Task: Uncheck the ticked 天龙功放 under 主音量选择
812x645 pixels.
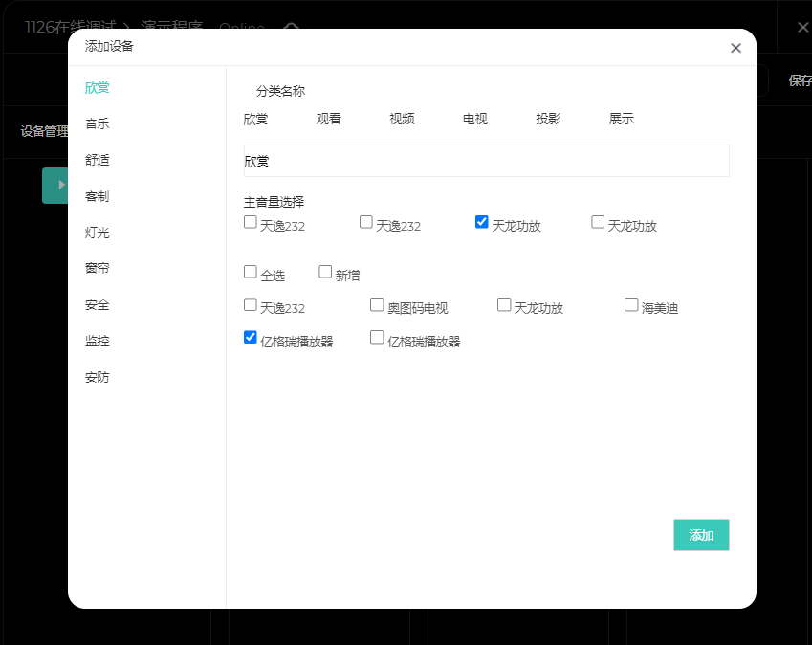Action: (482, 222)
